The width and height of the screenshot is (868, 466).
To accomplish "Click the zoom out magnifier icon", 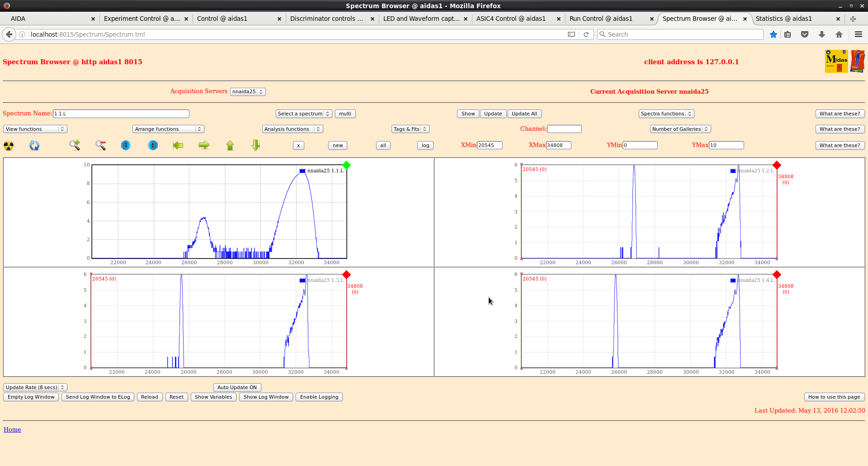I will coord(100,145).
